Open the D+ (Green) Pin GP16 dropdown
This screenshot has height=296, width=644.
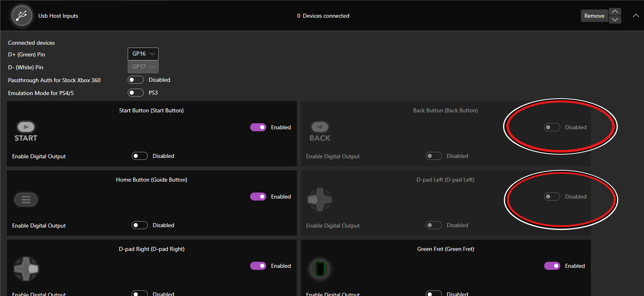pyautogui.click(x=143, y=54)
